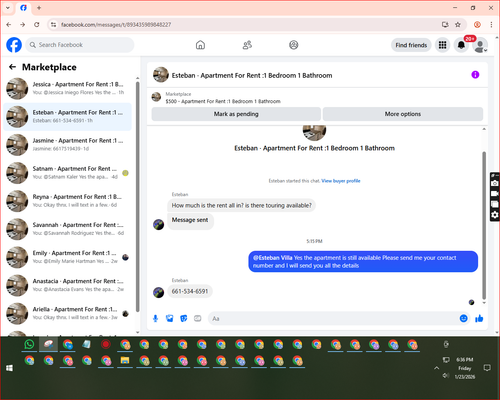
Task: Focus the Search Facebook field
Action: click(80, 45)
